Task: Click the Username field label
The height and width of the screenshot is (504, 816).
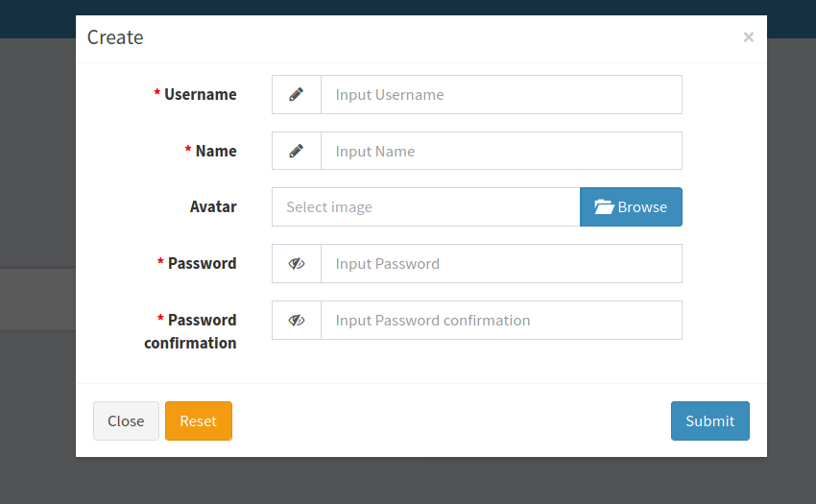Action: pyautogui.click(x=200, y=95)
